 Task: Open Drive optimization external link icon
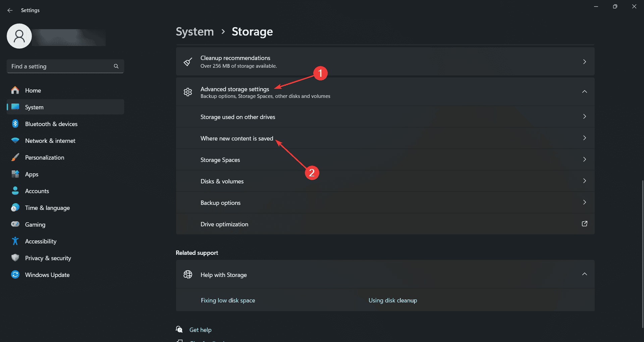pyautogui.click(x=584, y=224)
